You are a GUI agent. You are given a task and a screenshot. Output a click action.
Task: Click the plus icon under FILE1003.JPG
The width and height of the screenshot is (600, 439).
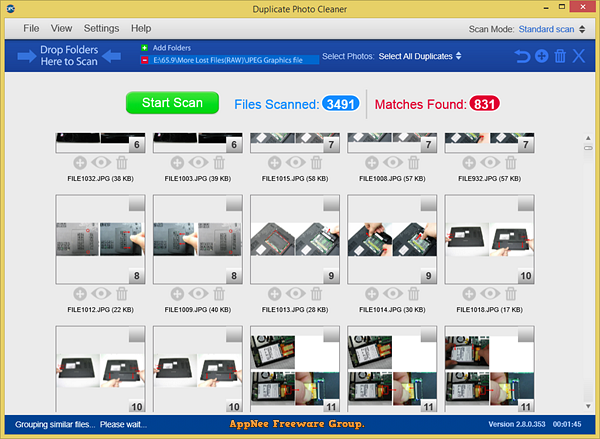[x=177, y=163]
